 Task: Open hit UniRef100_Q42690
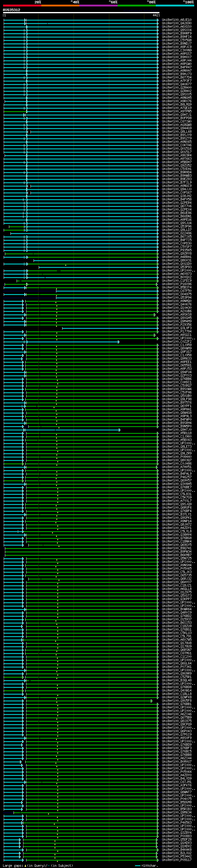[177, 23]
